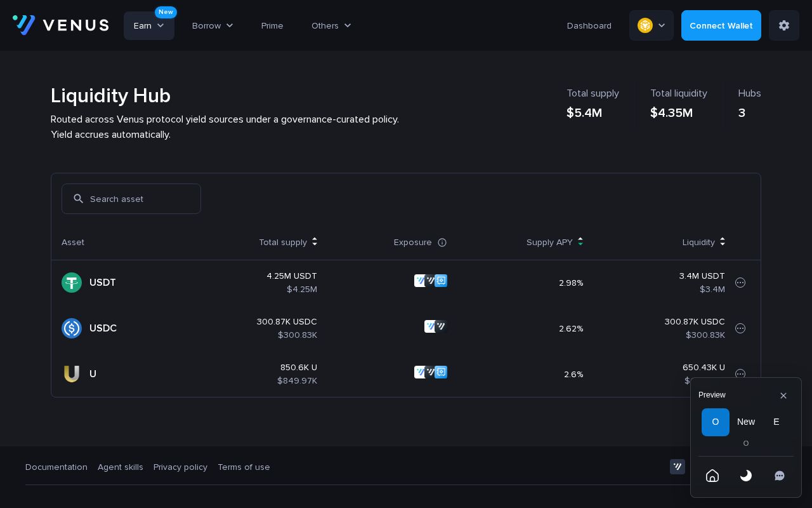Click the Venus icon in the footer
This screenshot has width=812, height=508.
pyautogui.click(x=678, y=467)
